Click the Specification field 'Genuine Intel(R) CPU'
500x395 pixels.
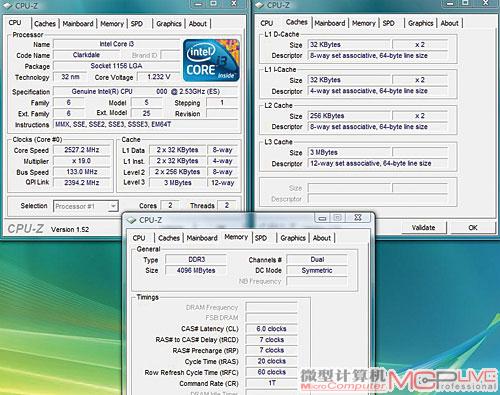point(146,91)
